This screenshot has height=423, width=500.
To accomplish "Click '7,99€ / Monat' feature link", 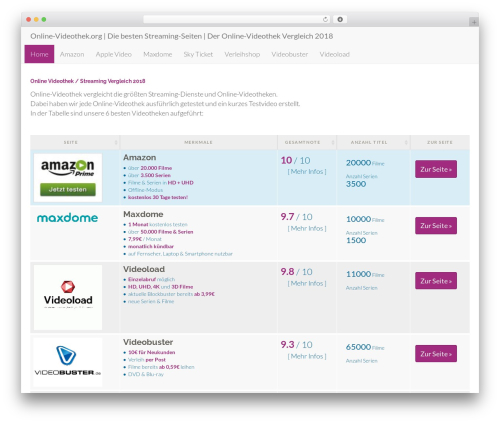I will [x=145, y=239].
